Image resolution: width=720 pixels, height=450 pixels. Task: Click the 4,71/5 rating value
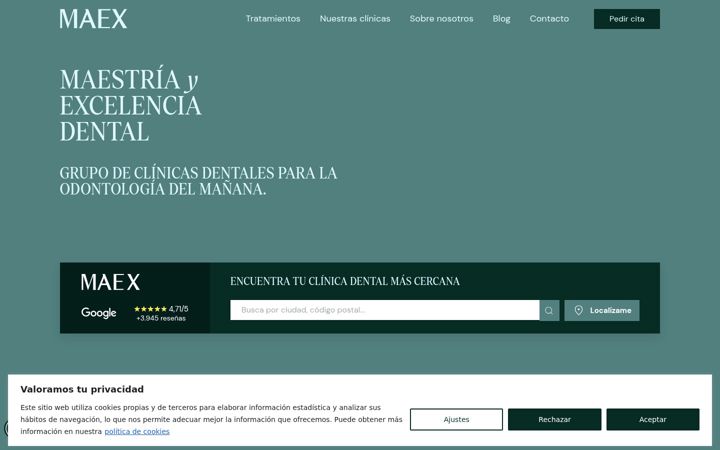[179, 309]
